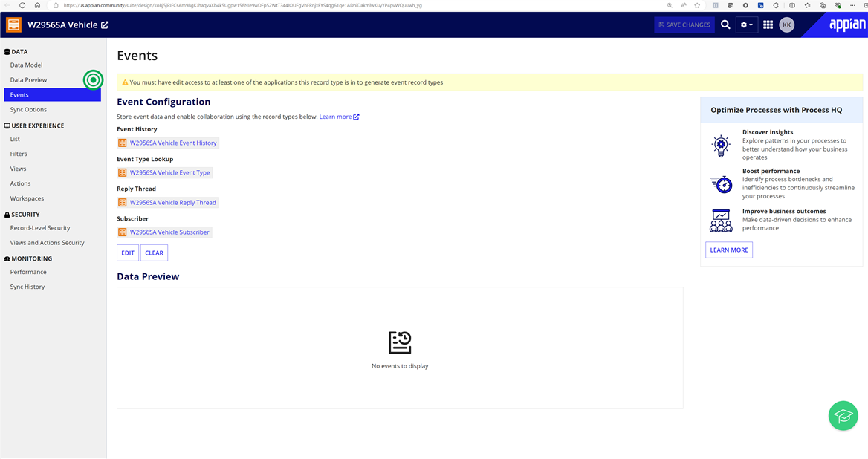
Task: Click the 'No events to display' text
Action: (400, 366)
